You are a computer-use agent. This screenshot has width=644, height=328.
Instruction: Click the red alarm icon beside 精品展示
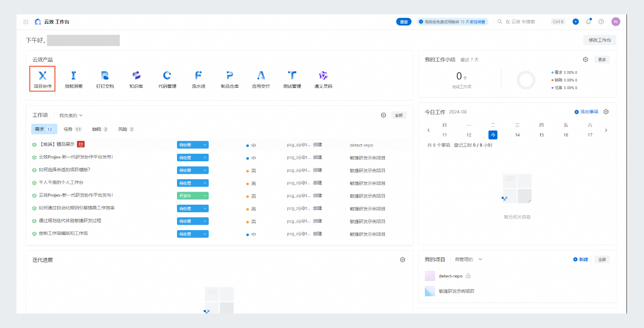81,144
